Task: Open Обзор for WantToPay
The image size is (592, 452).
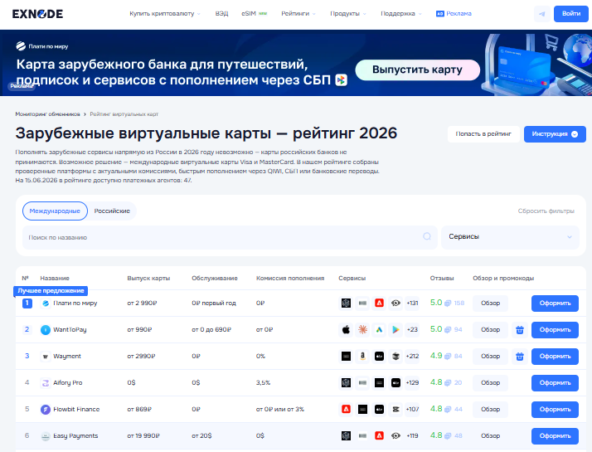Action: [x=490, y=330]
